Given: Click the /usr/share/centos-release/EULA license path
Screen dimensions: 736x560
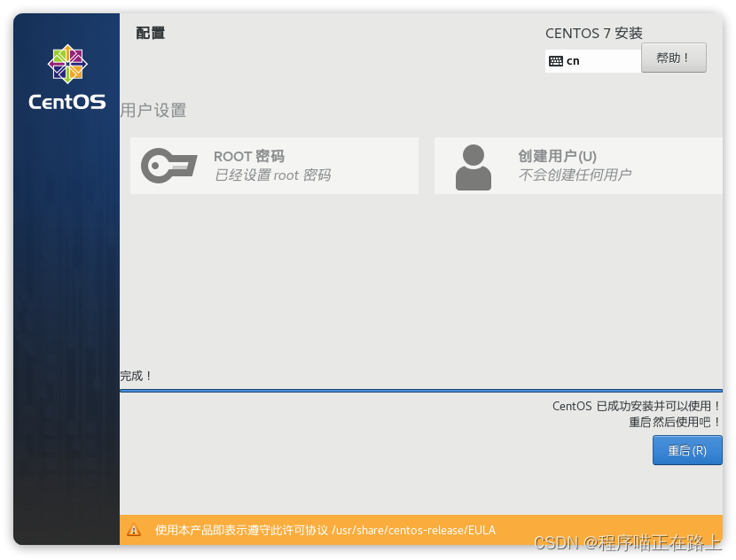Looking at the screenshot, I should click(412, 530).
